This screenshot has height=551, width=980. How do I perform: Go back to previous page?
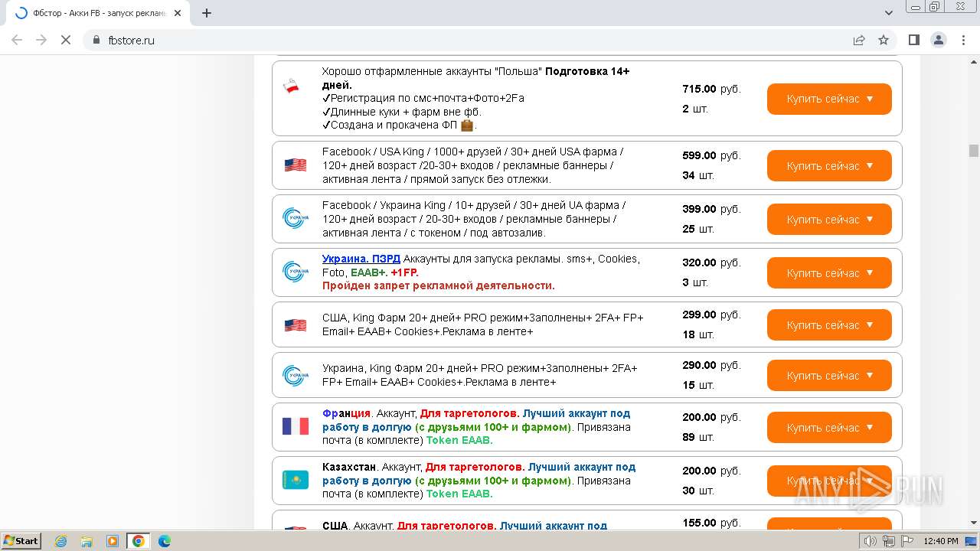tap(17, 40)
